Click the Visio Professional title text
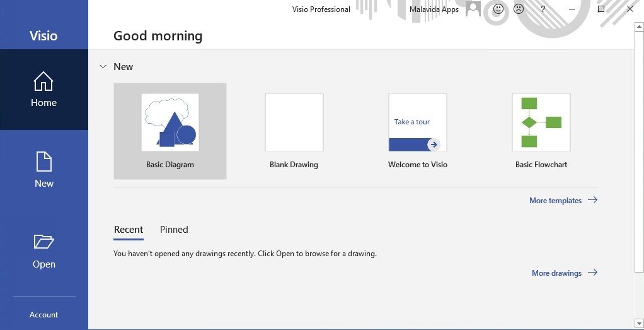This screenshot has height=330, width=644. click(321, 9)
